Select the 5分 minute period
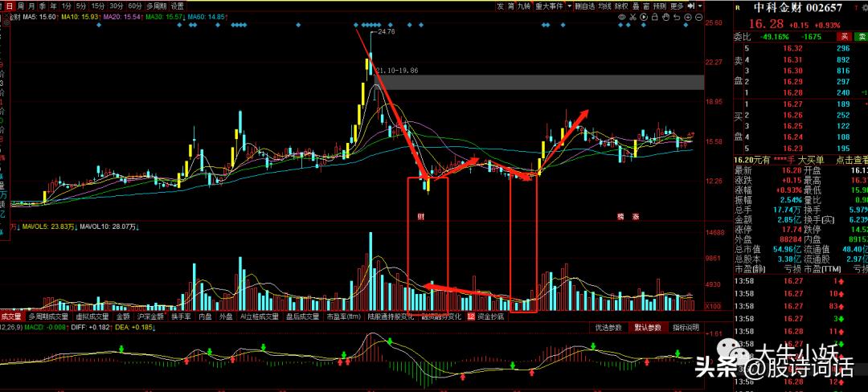 tap(81, 6)
